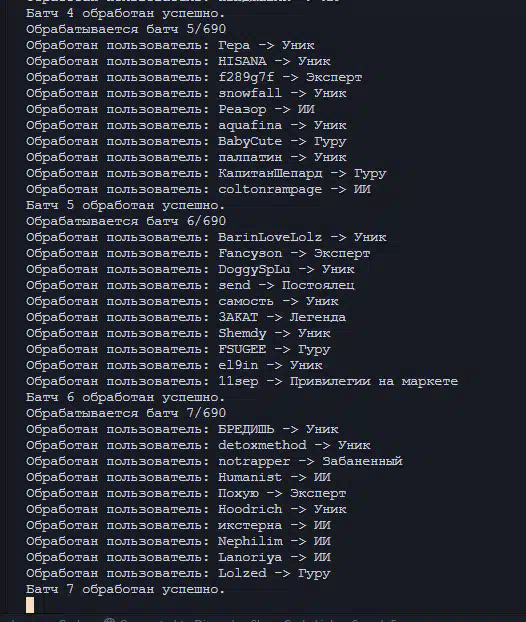Screen dimensions: 526x622
Task: Click the globe icon in status bar
Action: point(109,620)
